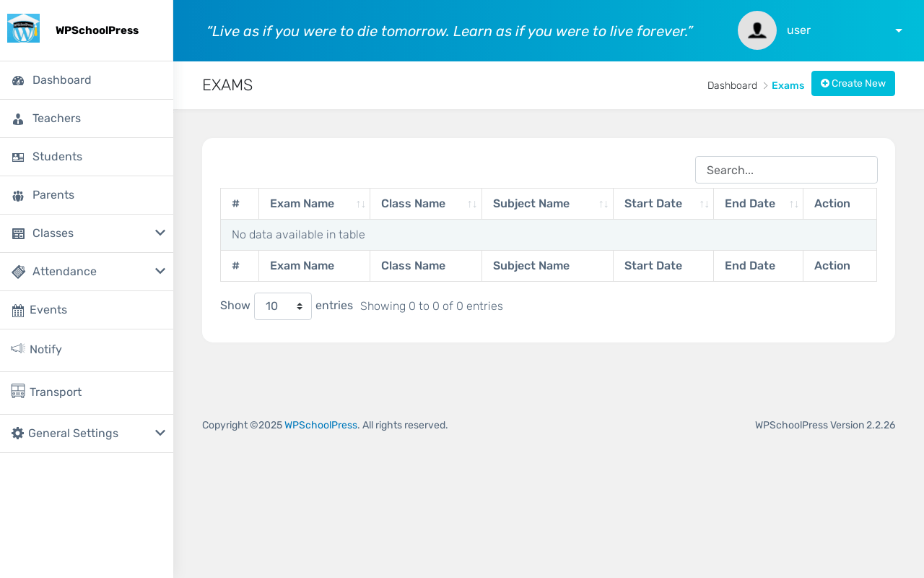Expand the Classes submenu chevron

click(160, 233)
